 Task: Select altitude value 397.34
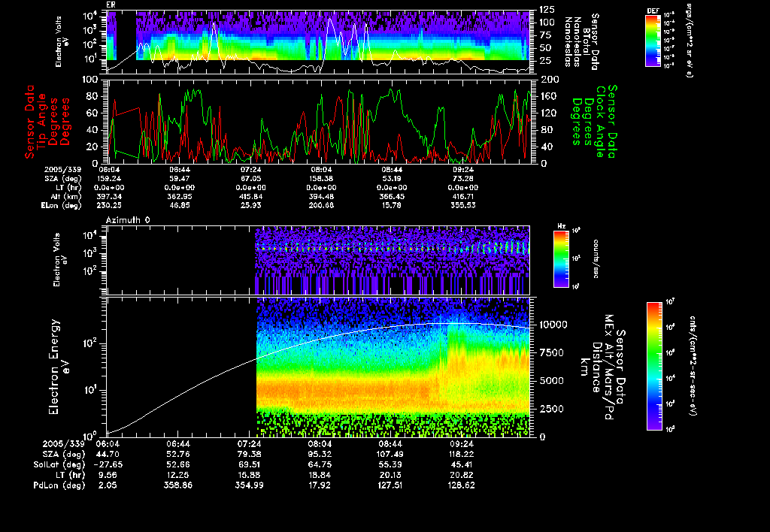[x=110, y=196]
